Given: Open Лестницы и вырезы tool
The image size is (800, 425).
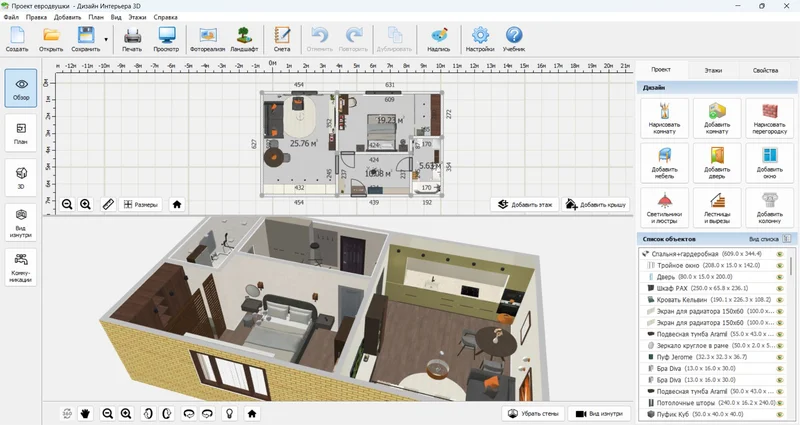Looking at the screenshot, I should 717,208.
